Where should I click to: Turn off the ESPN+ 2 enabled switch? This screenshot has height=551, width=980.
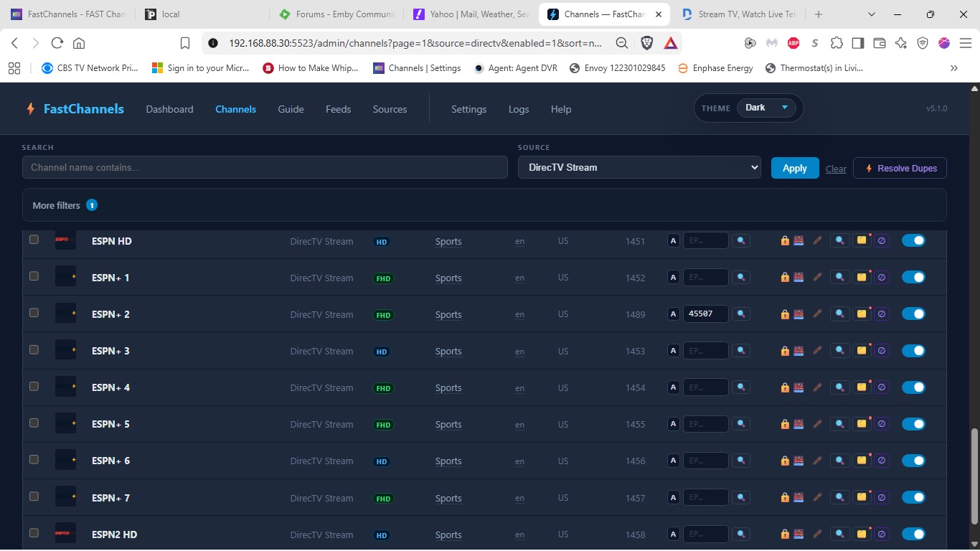click(913, 314)
